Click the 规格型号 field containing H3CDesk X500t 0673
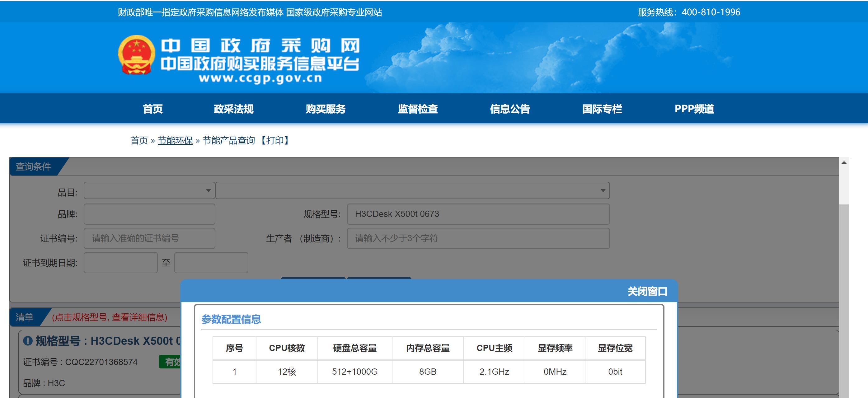 (x=478, y=214)
